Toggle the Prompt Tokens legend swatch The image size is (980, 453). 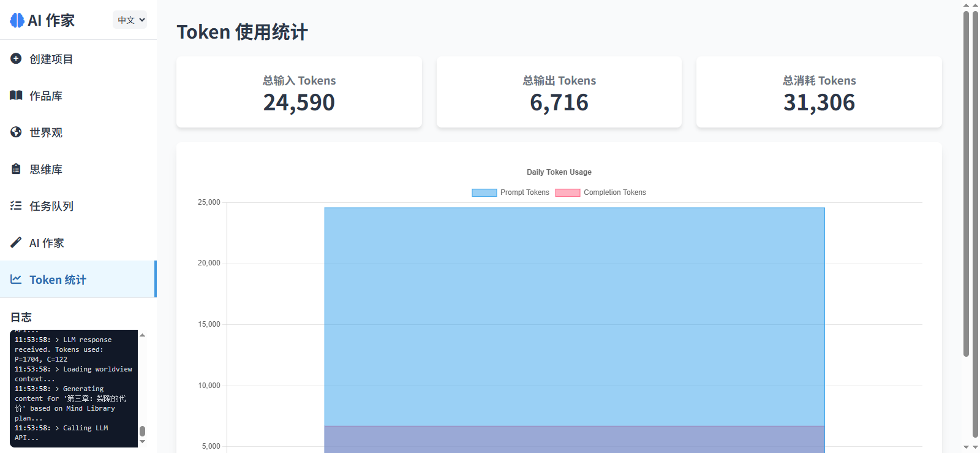(x=484, y=192)
